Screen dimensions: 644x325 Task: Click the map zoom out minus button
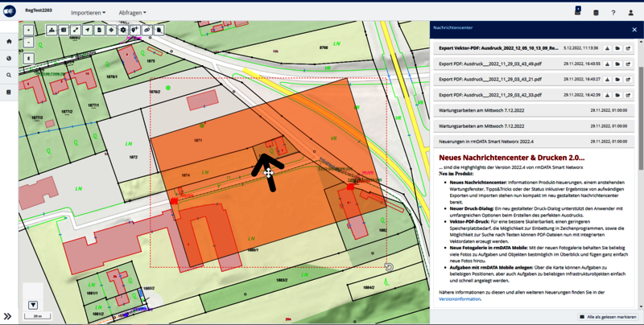tap(29, 42)
